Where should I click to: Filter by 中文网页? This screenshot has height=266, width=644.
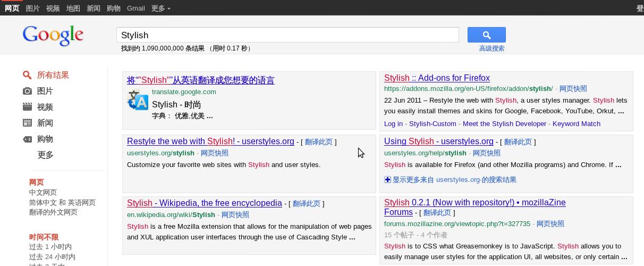[43, 193]
